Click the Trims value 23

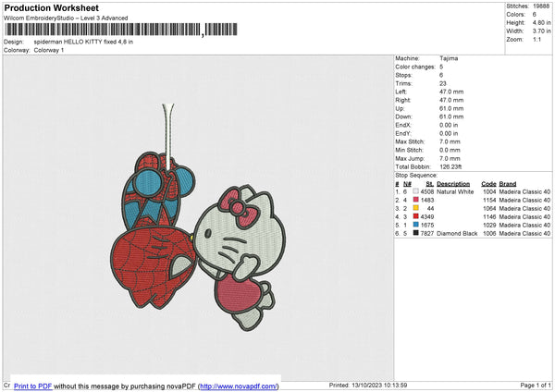click(x=443, y=83)
